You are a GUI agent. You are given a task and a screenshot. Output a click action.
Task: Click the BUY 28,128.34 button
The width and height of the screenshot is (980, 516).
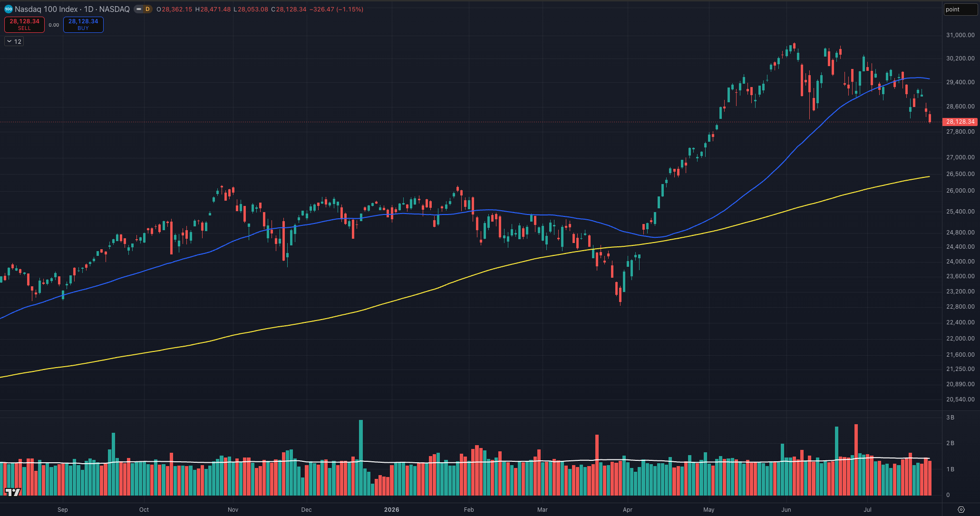click(x=83, y=25)
